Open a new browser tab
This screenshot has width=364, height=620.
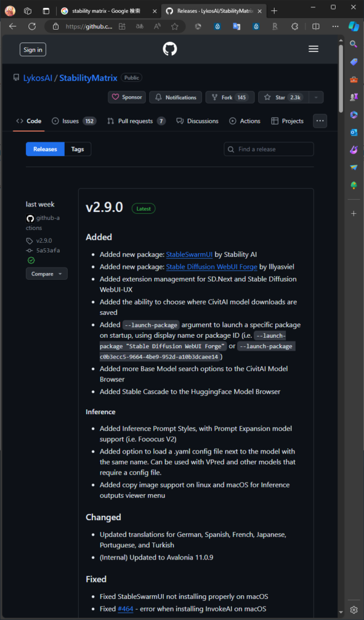pyautogui.click(x=275, y=11)
